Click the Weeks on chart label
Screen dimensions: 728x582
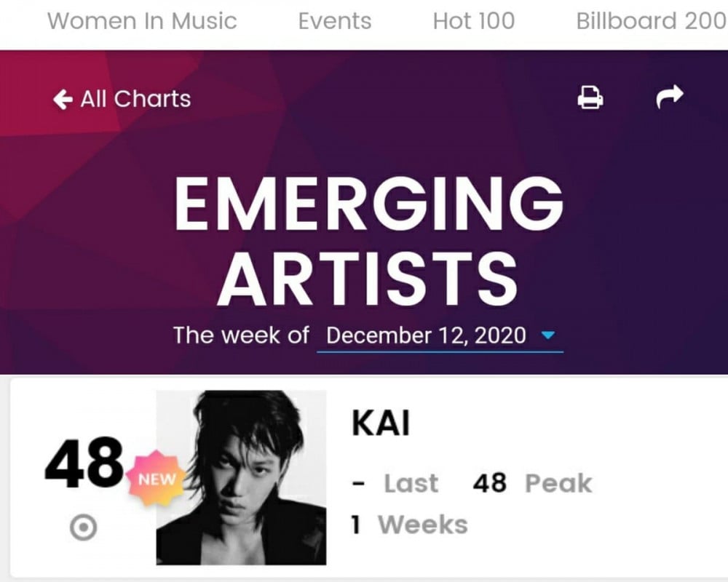pos(422,525)
